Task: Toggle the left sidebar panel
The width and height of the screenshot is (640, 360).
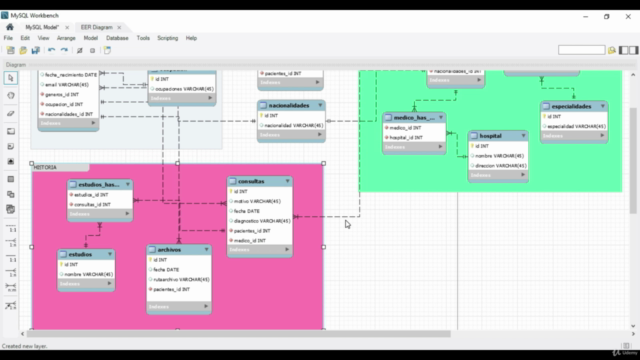Action: [x=624, y=50]
